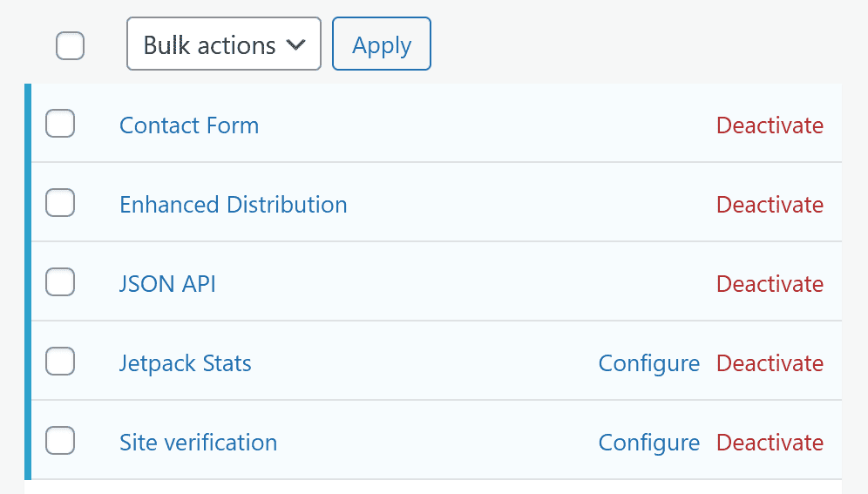Mark the Jetpack Stats checkbox
The width and height of the screenshot is (868, 494).
pos(60,361)
